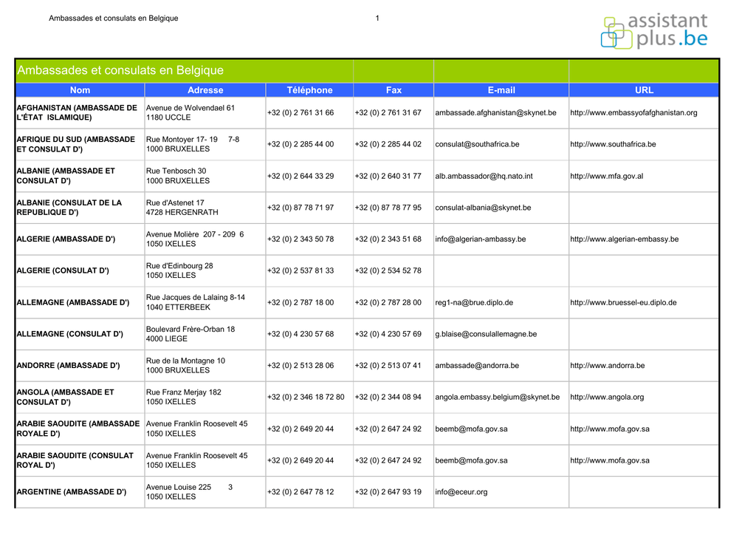Image resolution: width=756 pixels, height=535 pixels.
Task: Select ANDORRE (AMBASSADE D') cell
Action: pyautogui.click(x=80, y=366)
